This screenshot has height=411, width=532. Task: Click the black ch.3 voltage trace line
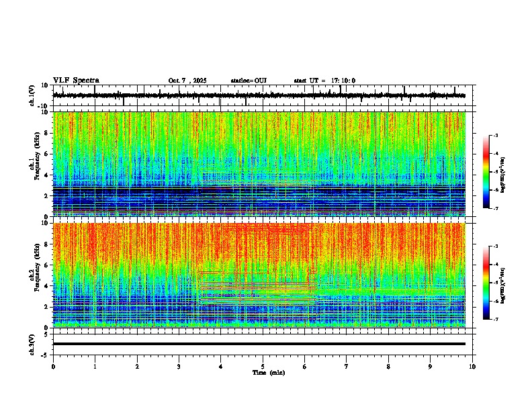point(259,344)
